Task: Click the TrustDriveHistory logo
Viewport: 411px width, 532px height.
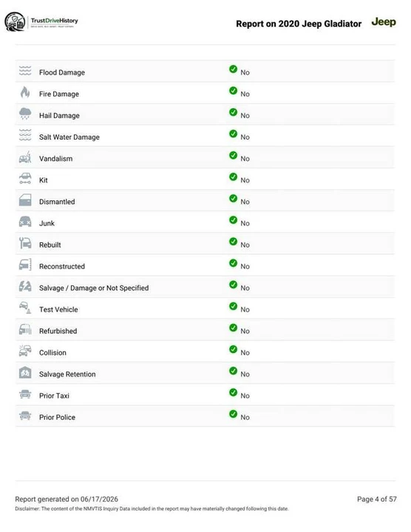Action: (x=41, y=21)
